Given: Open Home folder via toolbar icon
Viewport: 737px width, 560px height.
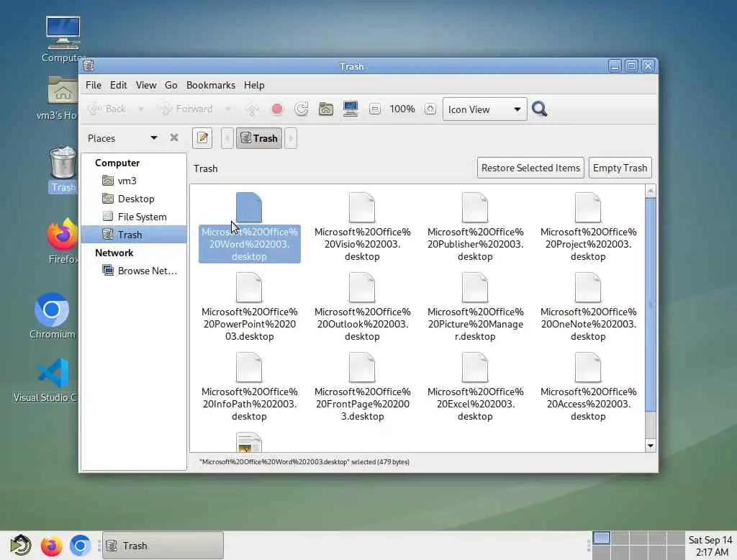Looking at the screenshot, I should tap(326, 109).
